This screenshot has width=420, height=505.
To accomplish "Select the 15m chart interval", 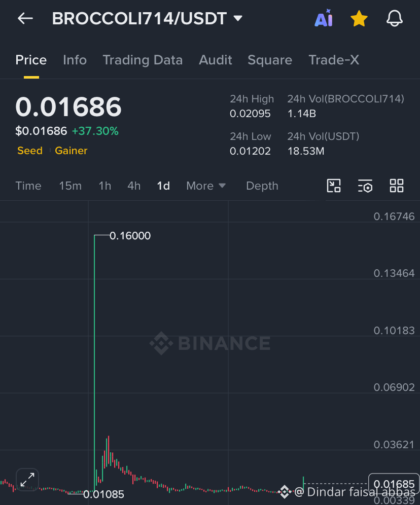I will 70,186.
